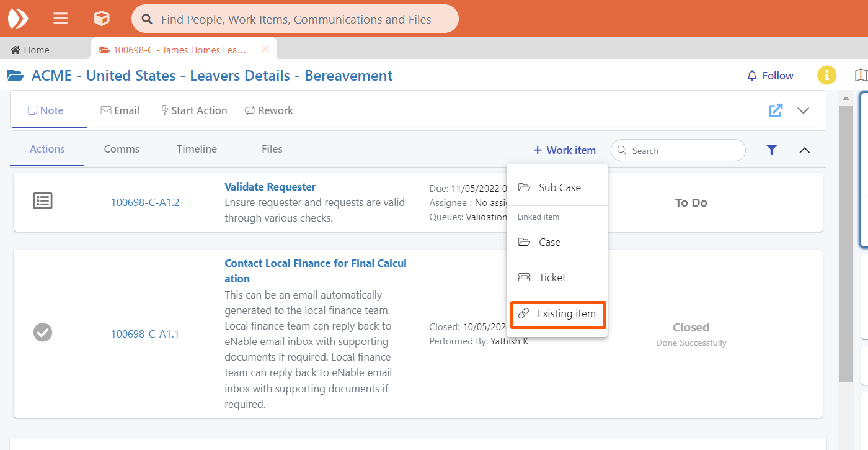Click the vertical scrollbar thumb

[x=845, y=242]
